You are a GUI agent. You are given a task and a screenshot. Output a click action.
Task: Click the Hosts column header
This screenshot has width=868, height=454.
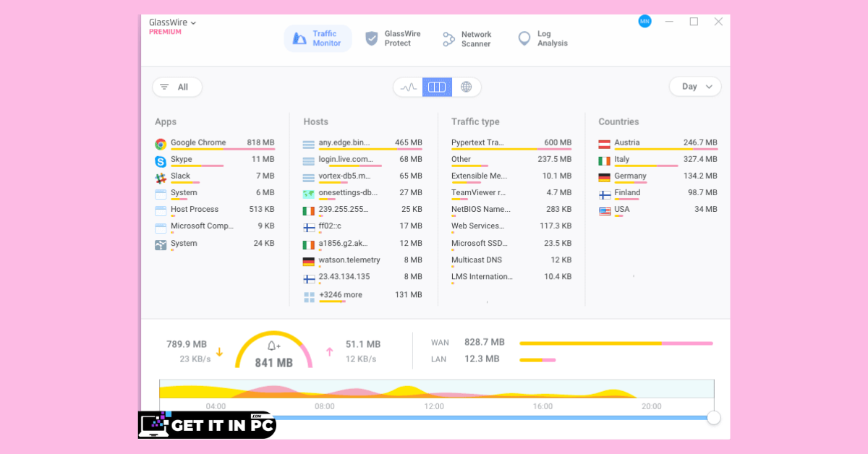316,122
